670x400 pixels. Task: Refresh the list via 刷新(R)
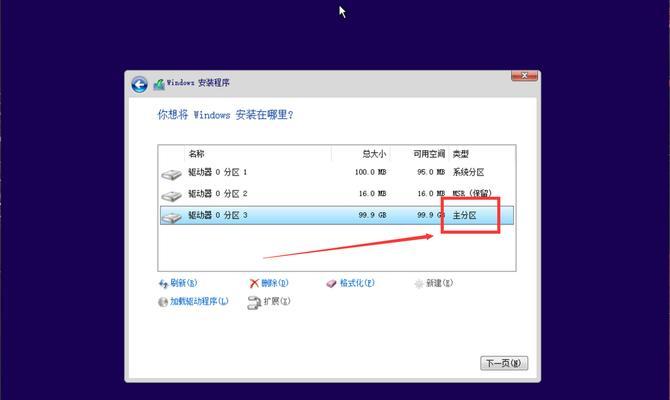coord(184,283)
